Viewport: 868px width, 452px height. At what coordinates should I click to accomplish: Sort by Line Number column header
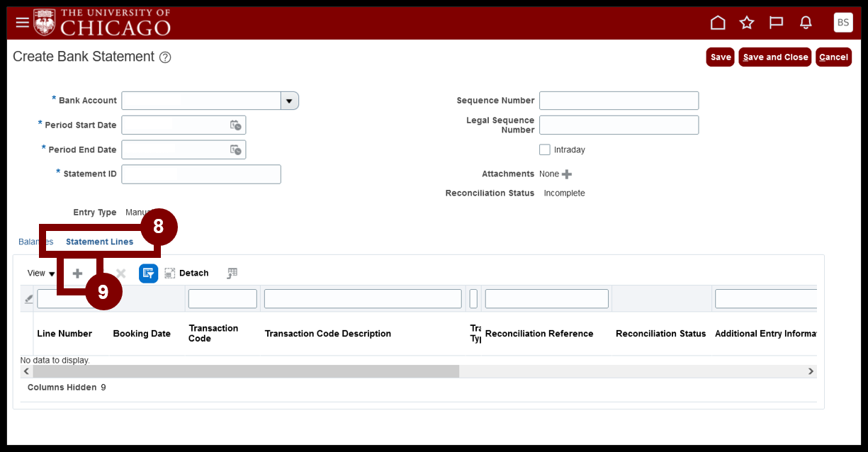[64, 334]
